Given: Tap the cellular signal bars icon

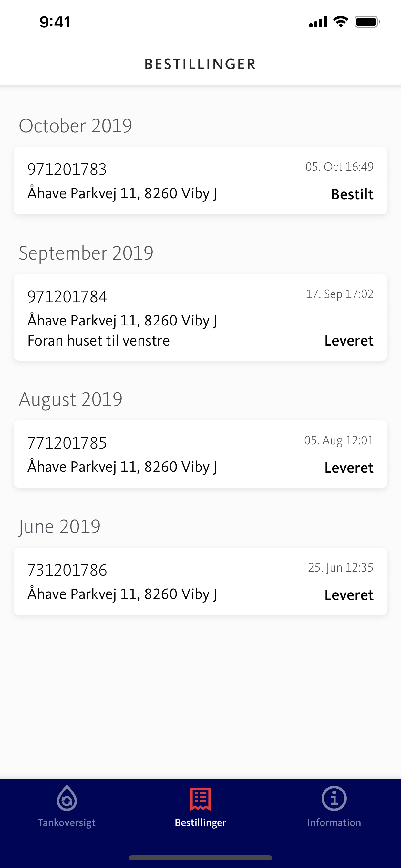Looking at the screenshot, I should tap(318, 22).
